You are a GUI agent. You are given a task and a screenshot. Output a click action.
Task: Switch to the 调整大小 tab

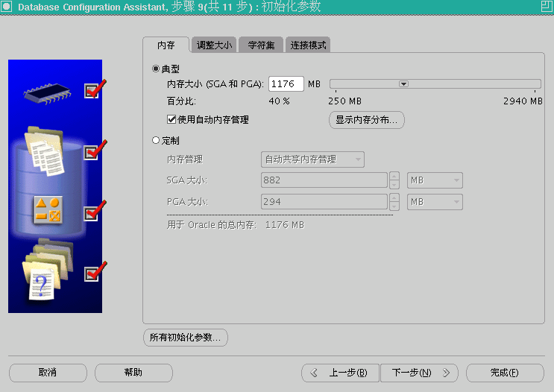pyautogui.click(x=214, y=45)
